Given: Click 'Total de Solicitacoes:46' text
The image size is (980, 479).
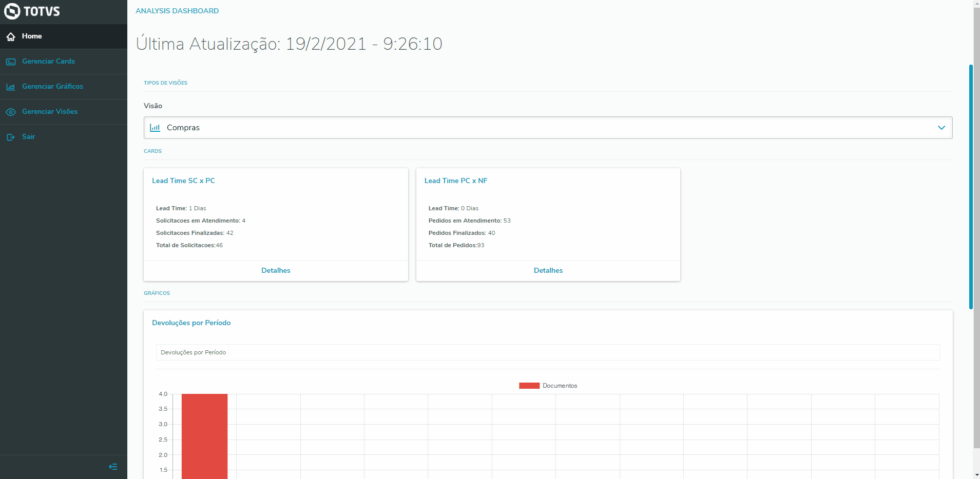Looking at the screenshot, I should (x=189, y=245).
